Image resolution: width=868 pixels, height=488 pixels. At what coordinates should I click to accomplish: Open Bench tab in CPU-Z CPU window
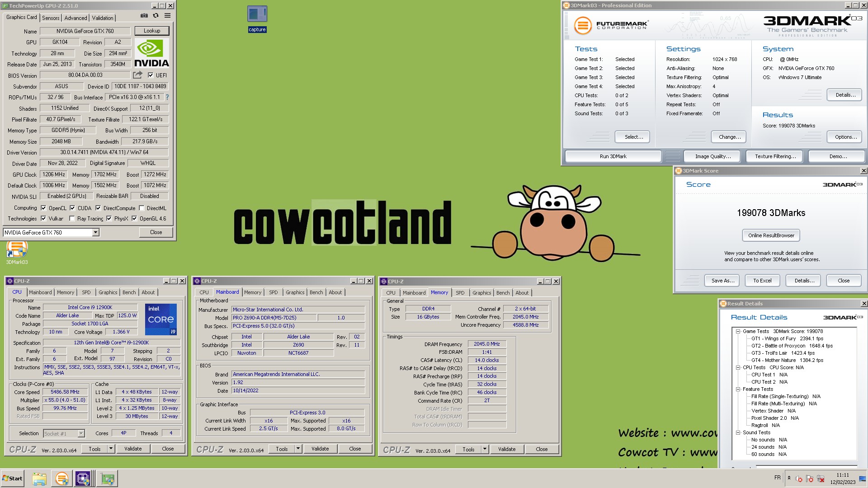(x=129, y=293)
